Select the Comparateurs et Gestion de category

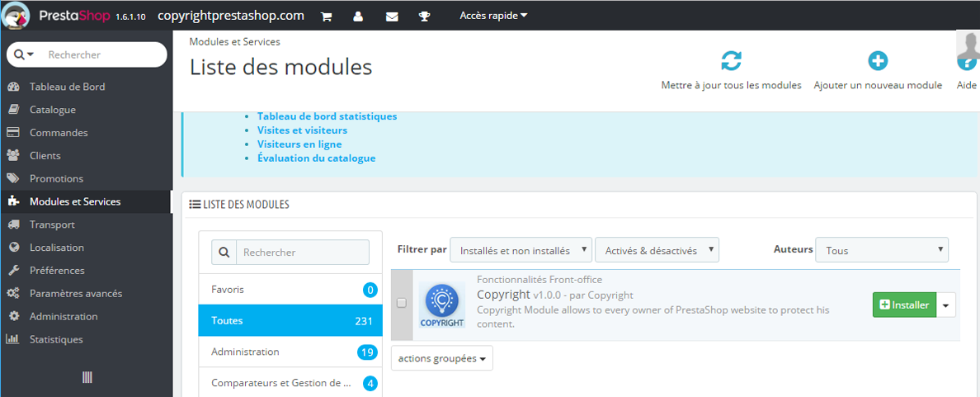[290, 383]
